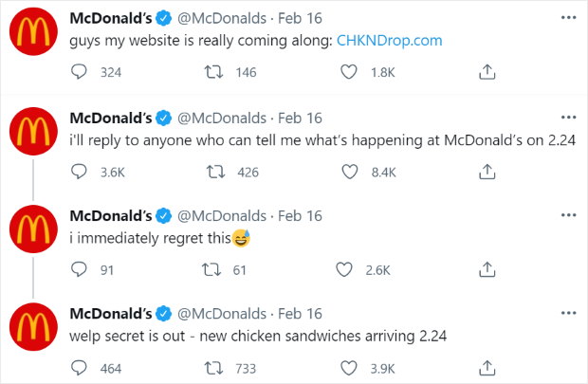Reply to the 'what's happening on 2.24' tweet
588x384 pixels.
tap(80, 172)
